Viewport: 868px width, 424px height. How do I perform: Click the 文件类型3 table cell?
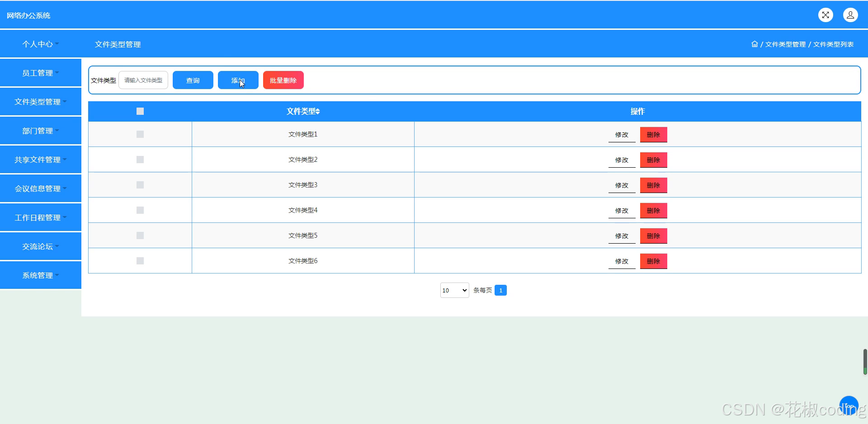point(303,185)
